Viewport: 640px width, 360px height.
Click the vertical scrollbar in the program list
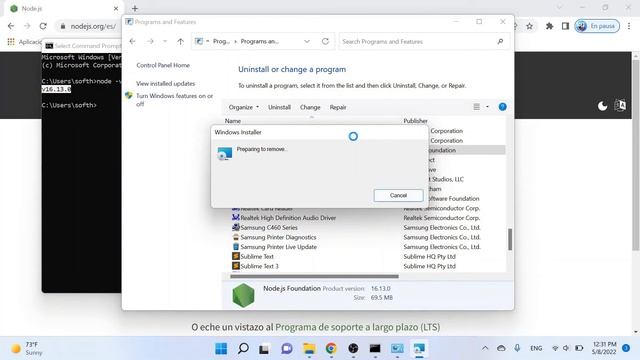pos(510,239)
